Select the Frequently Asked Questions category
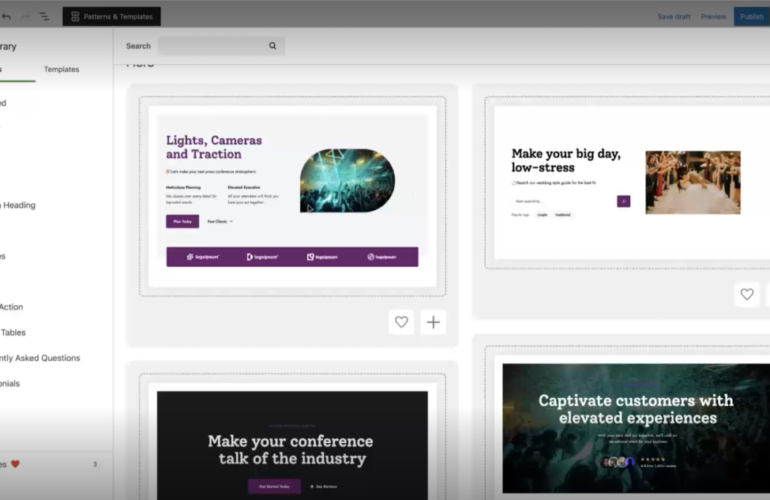The height and width of the screenshot is (500, 770). [40, 358]
